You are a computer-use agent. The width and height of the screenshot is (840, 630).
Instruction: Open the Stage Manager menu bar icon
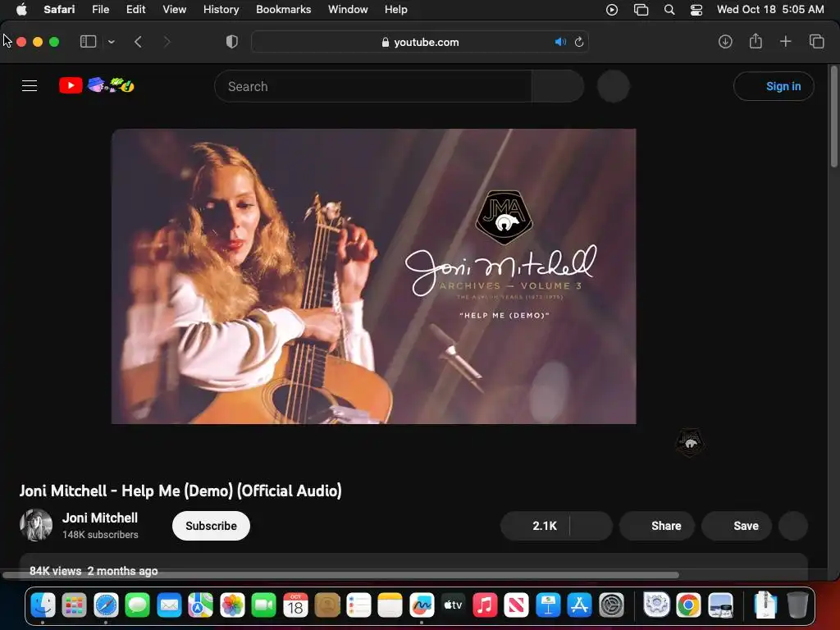641,10
